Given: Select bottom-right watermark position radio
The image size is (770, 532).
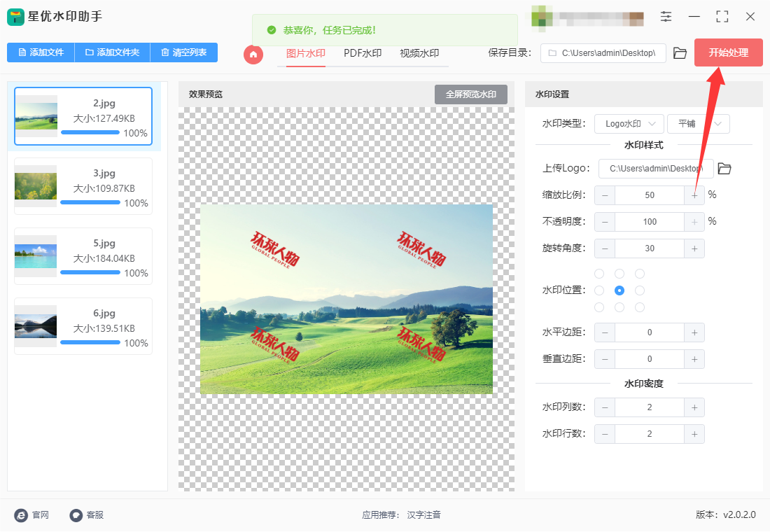Looking at the screenshot, I should click(x=639, y=307).
